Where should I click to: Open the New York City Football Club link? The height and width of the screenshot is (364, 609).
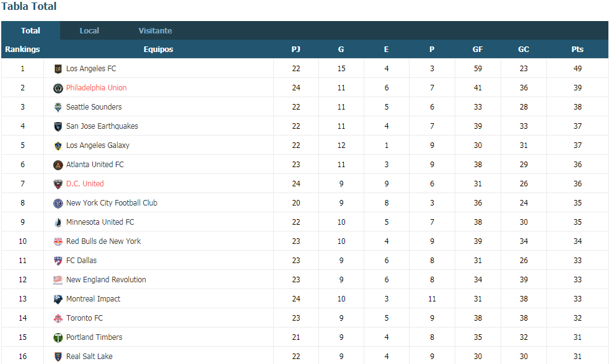112,202
